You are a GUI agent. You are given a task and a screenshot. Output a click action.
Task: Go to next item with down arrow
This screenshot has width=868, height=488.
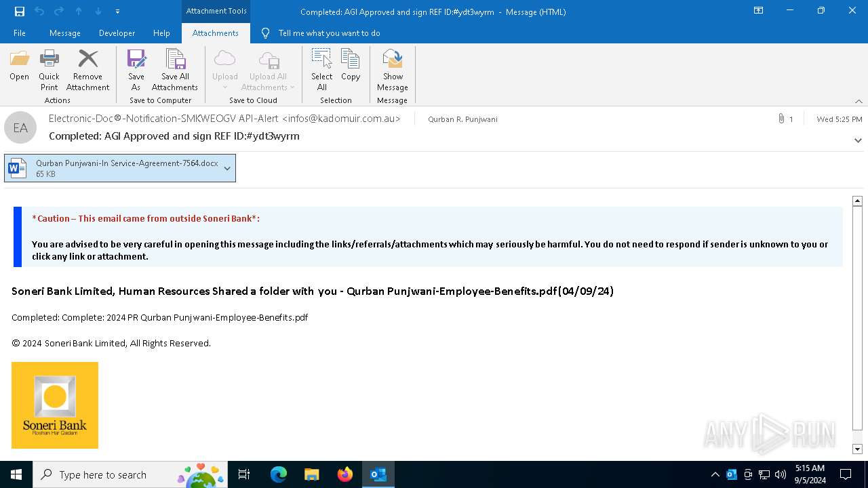click(98, 11)
